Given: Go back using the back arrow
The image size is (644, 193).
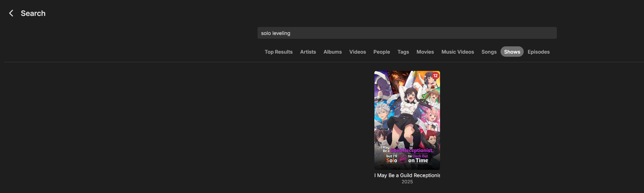Looking at the screenshot, I should click(11, 13).
